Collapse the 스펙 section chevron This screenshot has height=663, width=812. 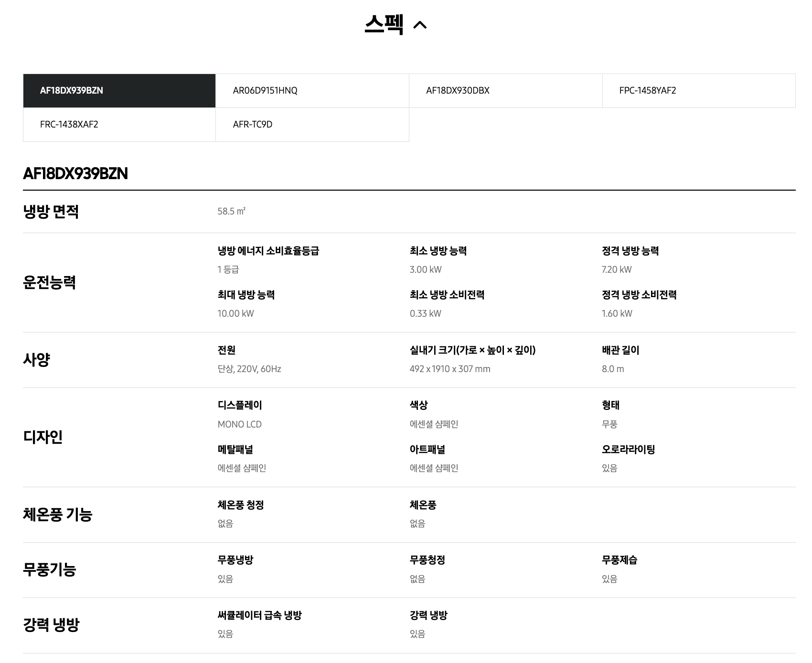(419, 25)
